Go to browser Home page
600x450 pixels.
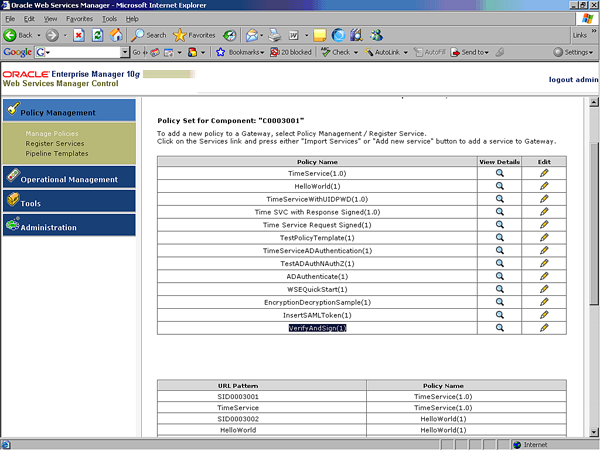(116, 35)
